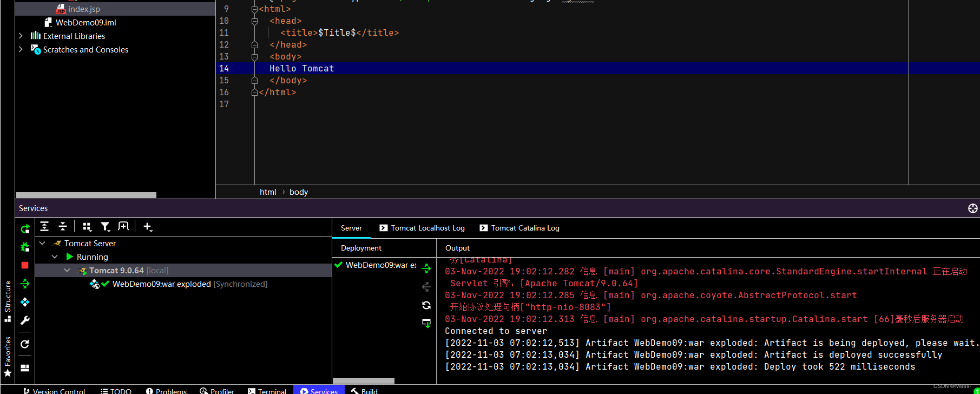This screenshot has height=394, width=980.
Task: Open the Version Control tool window
Action: pyautogui.click(x=54, y=390)
